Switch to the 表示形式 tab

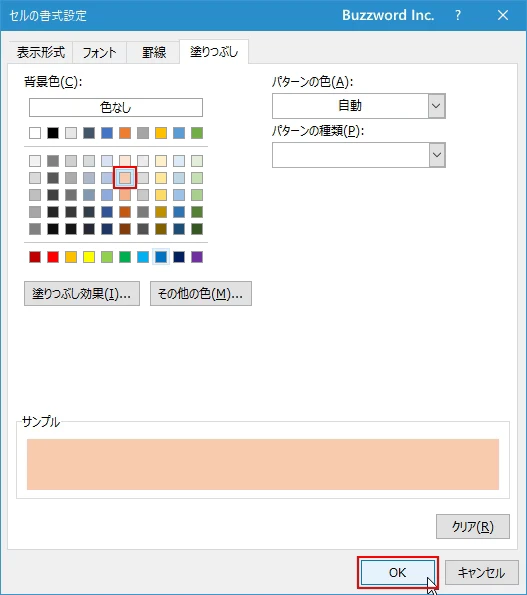[41, 52]
